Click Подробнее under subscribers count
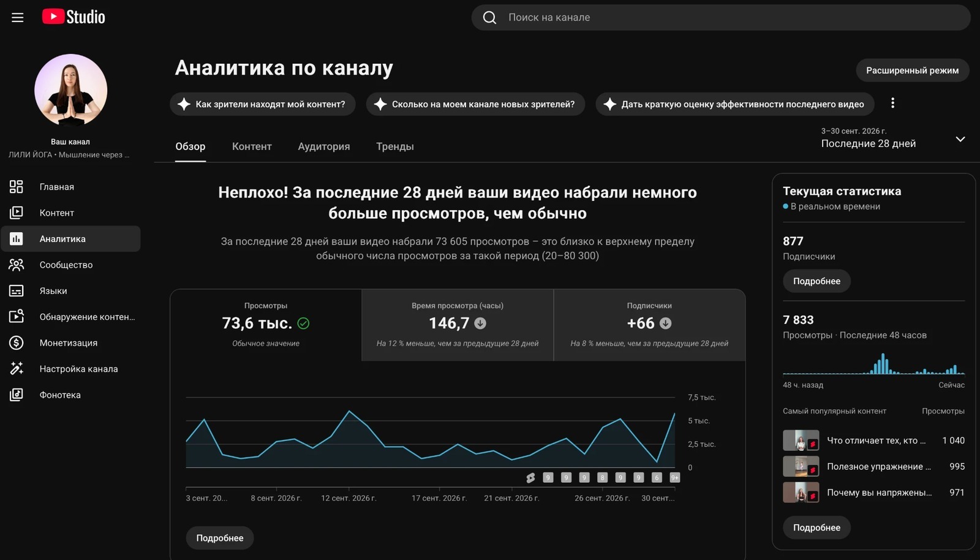This screenshot has width=980, height=560. (x=816, y=281)
